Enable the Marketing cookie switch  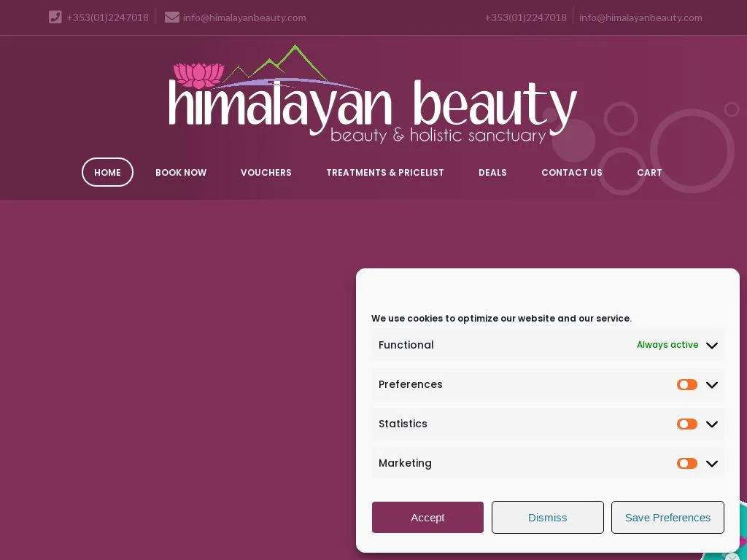687,464
